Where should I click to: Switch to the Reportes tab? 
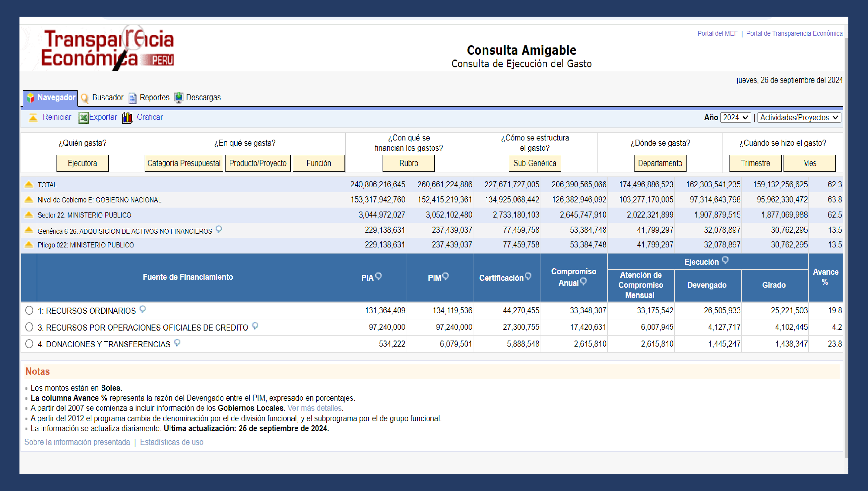tap(149, 98)
